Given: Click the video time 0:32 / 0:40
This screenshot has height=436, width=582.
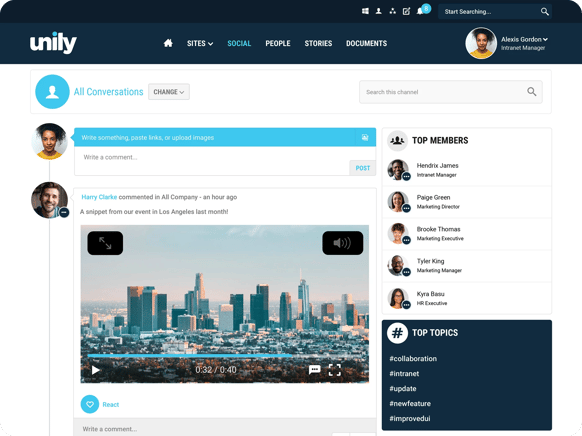Looking at the screenshot, I should [x=216, y=370].
